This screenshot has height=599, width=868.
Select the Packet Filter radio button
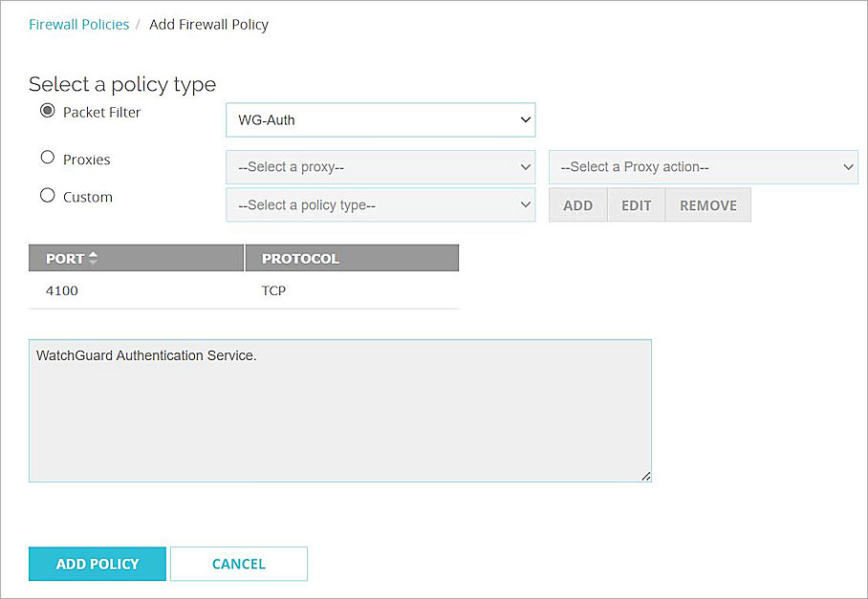coord(48,112)
